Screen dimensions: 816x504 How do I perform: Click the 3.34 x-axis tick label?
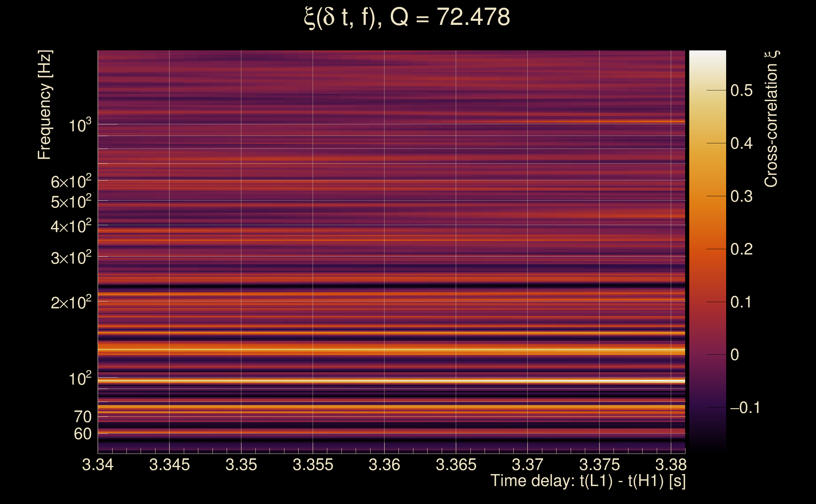(98, 465)
